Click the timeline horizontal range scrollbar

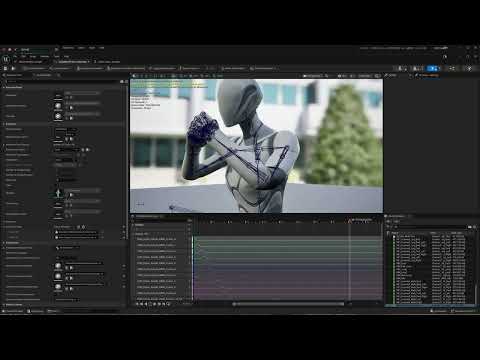(x=289, y=304)
